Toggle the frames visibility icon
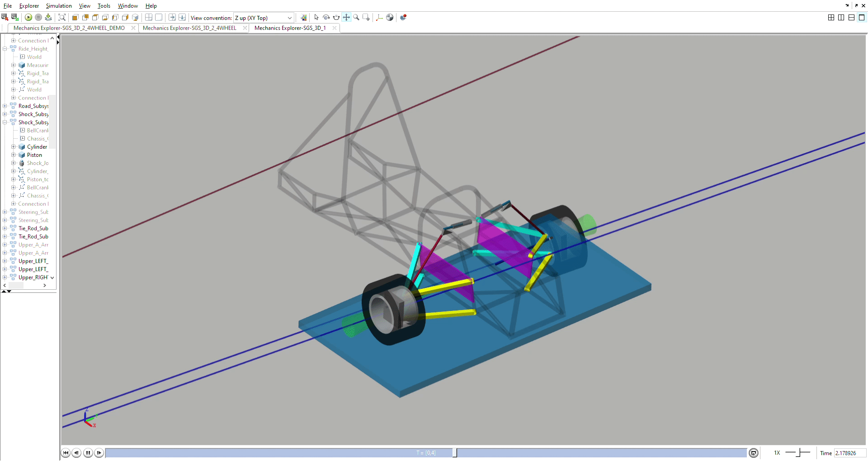The width and height of the screenshot is (868, 461). click(379, 18)
